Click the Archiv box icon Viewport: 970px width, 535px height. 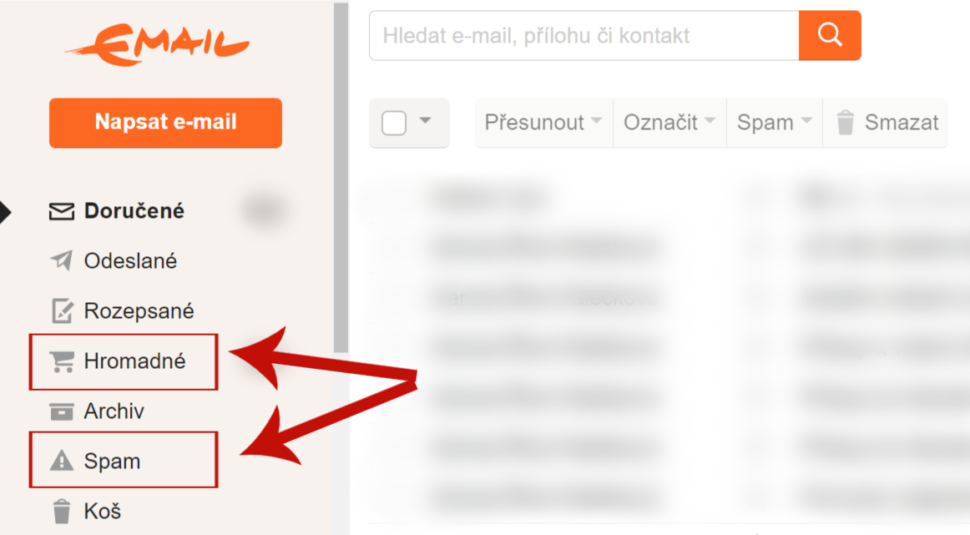tap(62, 411)
